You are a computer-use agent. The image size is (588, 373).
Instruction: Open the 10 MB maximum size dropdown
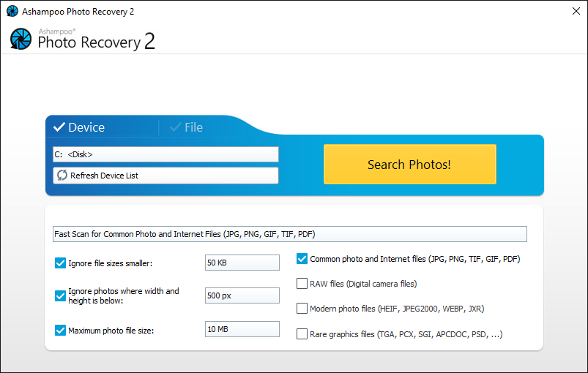click(242, 329)
